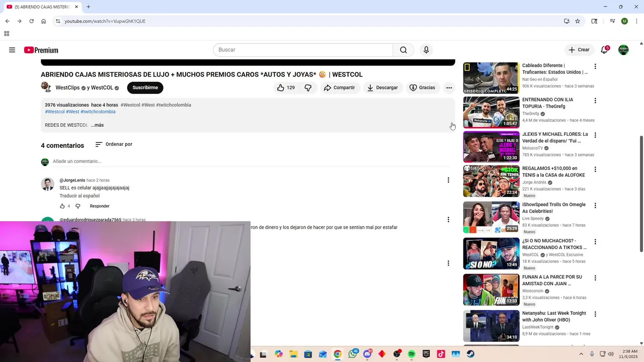The image size is (644, 362).
Task: Open Epic Games from the taskbar
Action: (x=426, y=354)
